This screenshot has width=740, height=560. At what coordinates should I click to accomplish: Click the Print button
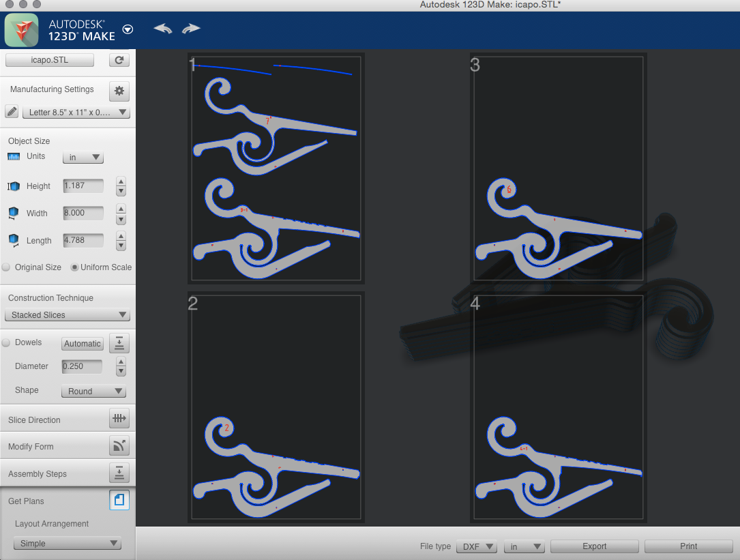coord(688,546)
